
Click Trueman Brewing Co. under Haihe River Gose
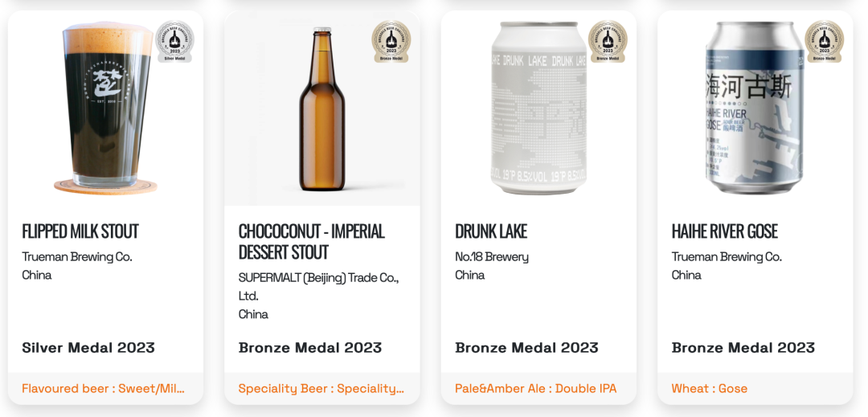[x=727, y=257]
